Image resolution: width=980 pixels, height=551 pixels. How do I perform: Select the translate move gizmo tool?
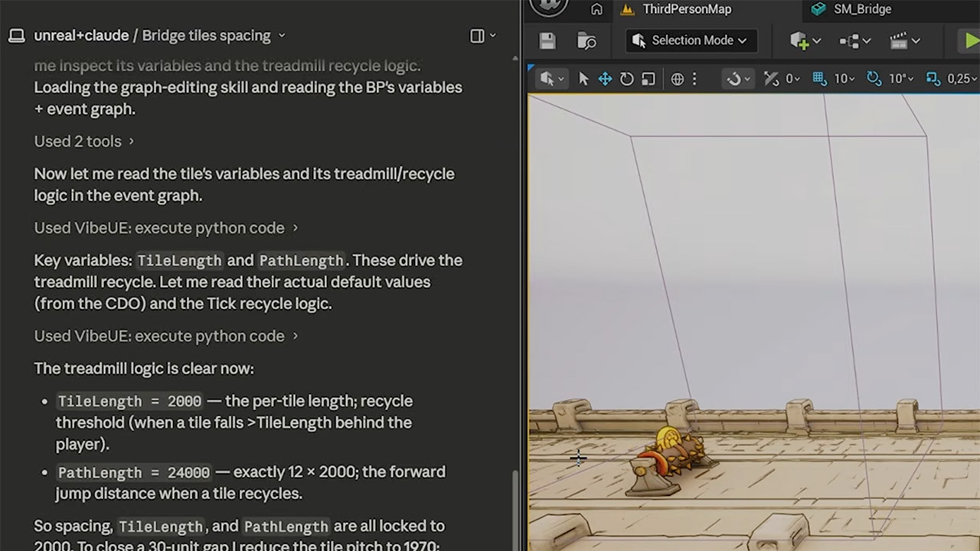605,78
